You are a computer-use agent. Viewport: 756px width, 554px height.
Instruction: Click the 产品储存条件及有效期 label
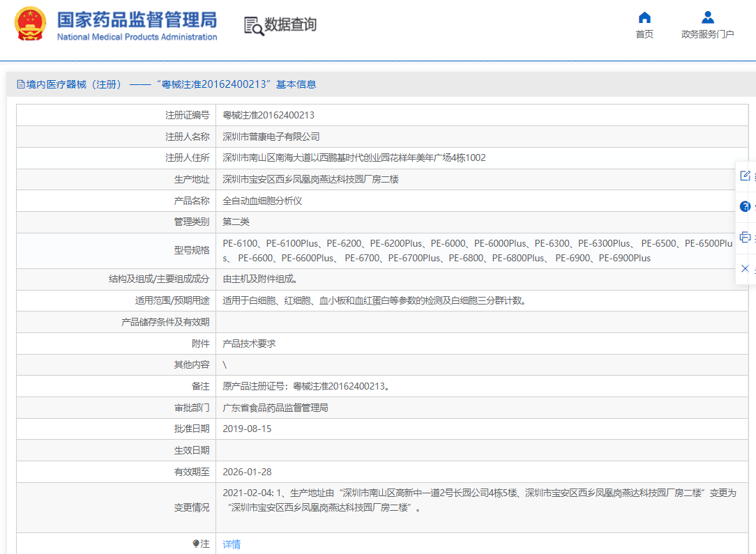(165, 322)
